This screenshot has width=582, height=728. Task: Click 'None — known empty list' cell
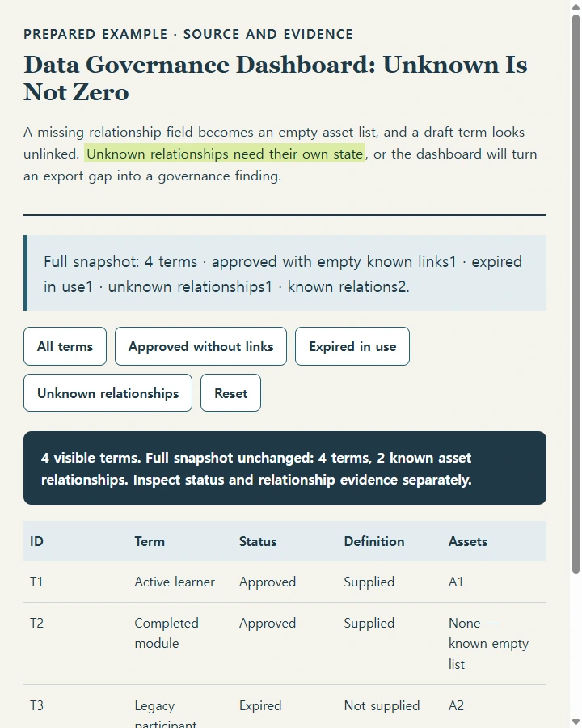(494, 644)
